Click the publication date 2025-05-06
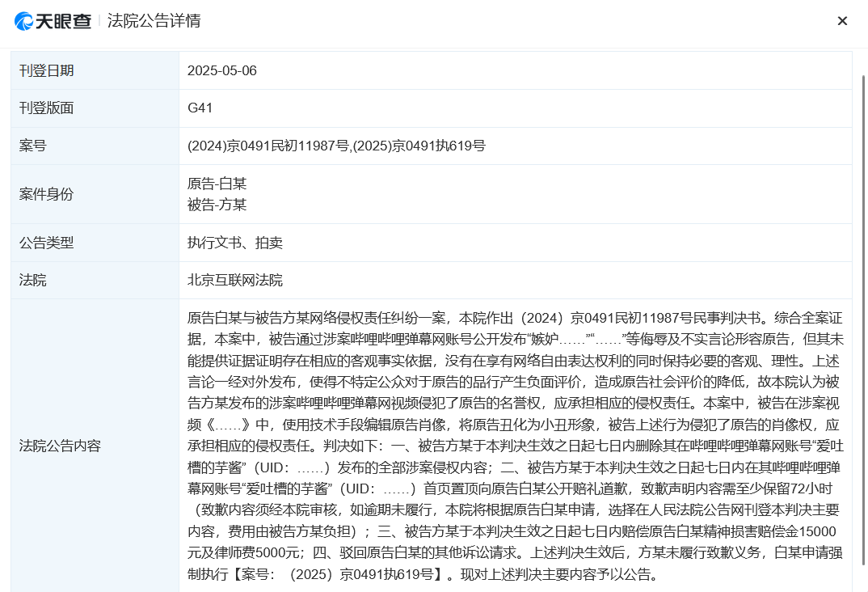The width and height of the screenshot is (868, 592). pyautogui.click(x=222, y=71)
